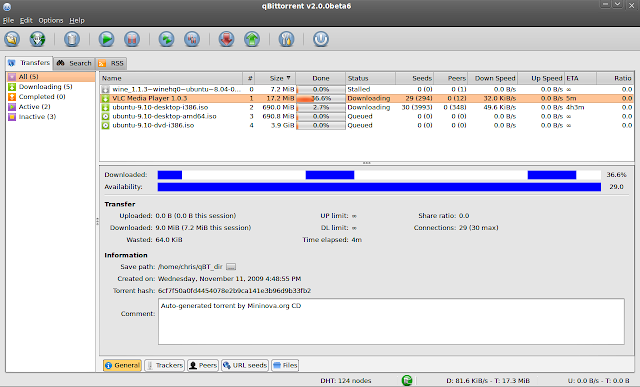Click the power Exit icon in toolbar
640x387 pixels.
321,39
